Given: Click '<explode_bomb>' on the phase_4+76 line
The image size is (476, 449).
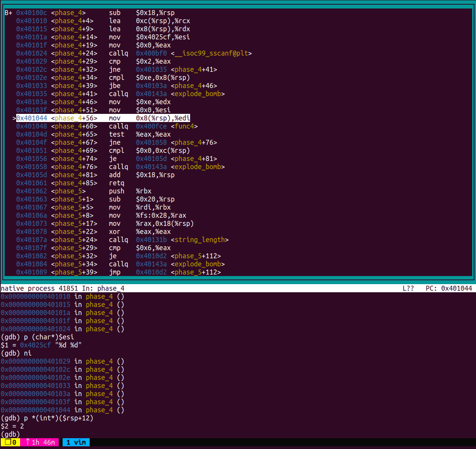Looking at the screenshot, I should point(198,167).
